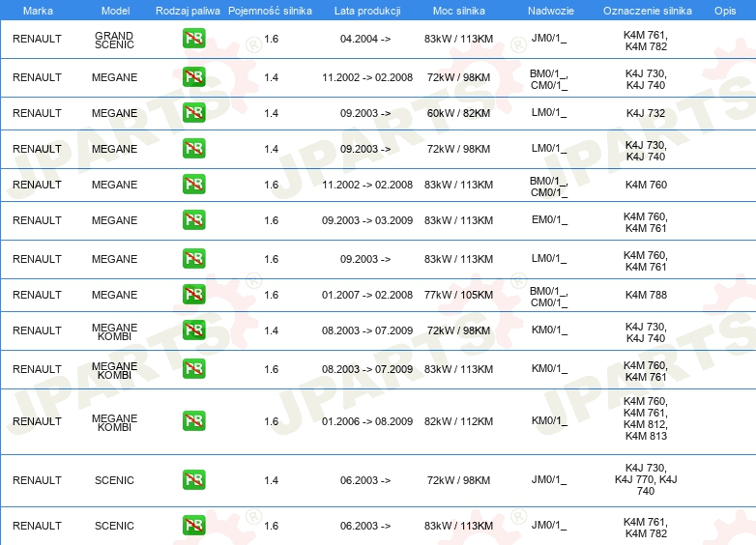The image size is (756, 545).
Task: Click production date 01.2006 -> 08.2009
Action: pos(367,421)
